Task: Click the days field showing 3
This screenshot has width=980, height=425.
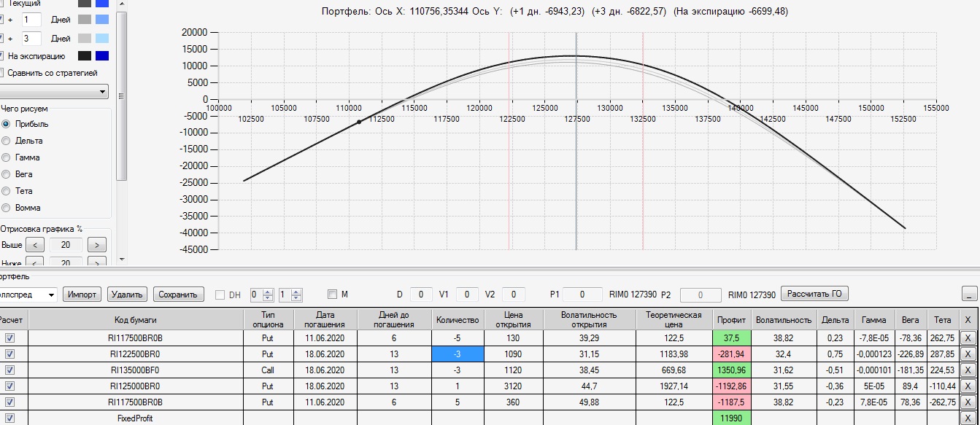Action: (31, 39)
